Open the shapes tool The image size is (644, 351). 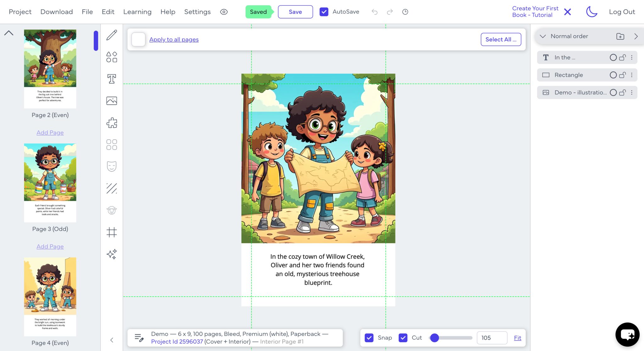click(x=112, y=57)
